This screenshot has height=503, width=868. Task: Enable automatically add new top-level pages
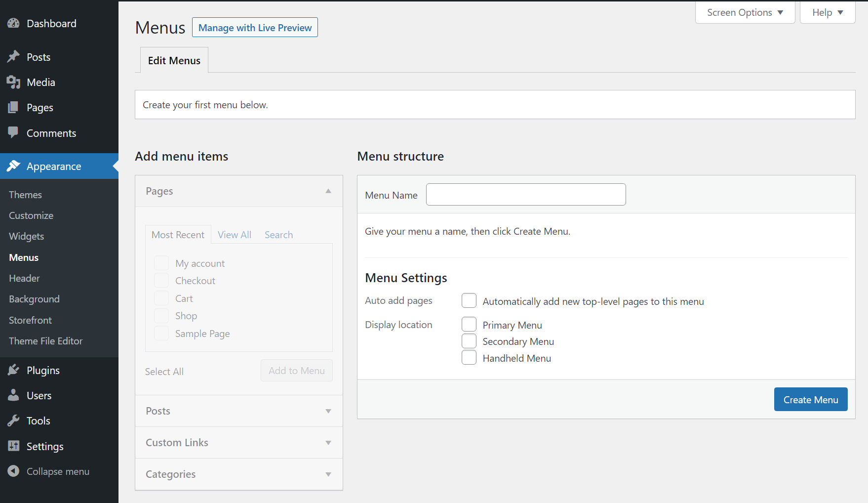point(469,300)
